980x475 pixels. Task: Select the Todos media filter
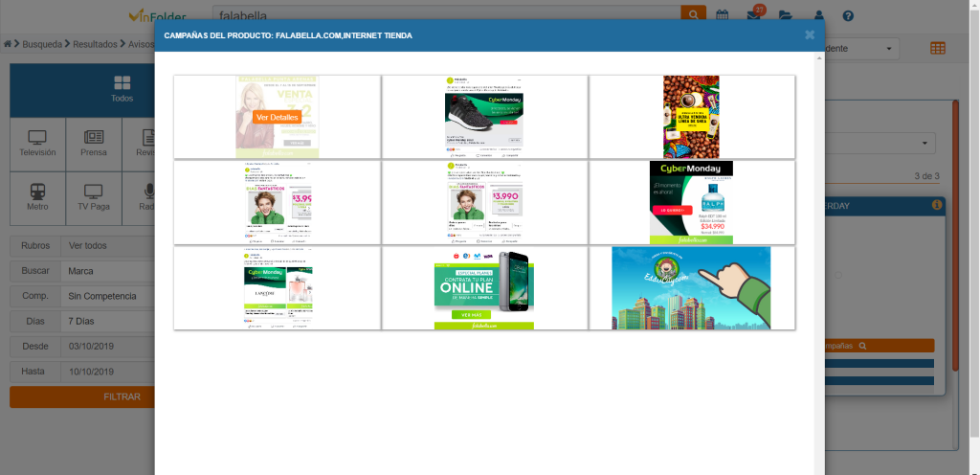[x=122, y=89]
